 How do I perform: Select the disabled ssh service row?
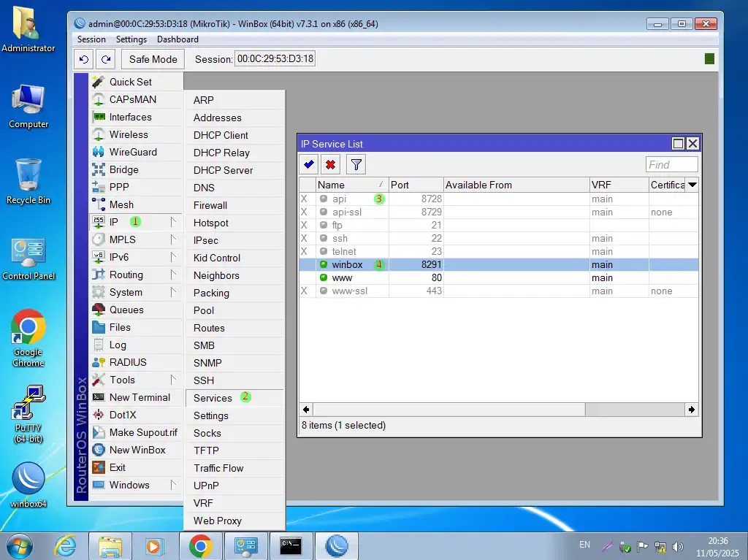(x=340, y=238)
